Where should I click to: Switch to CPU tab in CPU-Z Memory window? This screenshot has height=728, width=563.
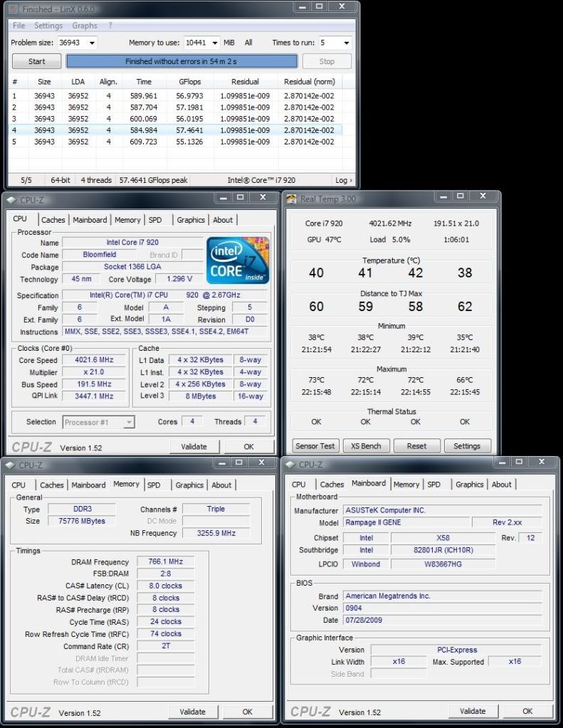pyautogui.click(x=19, y=485)
